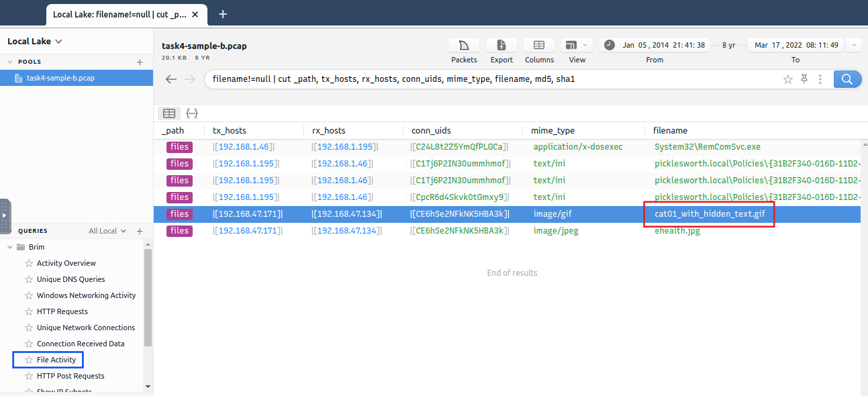Click star beside HTTP Post Requests

pos(29,376)
